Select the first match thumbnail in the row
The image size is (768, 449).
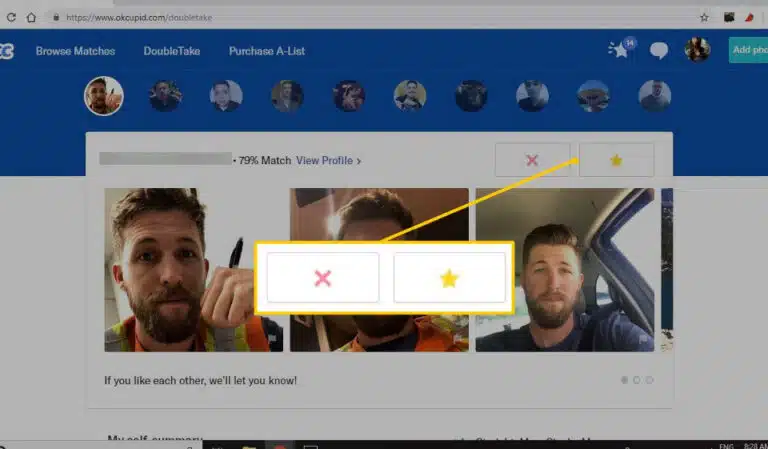[x=103, y=96]
